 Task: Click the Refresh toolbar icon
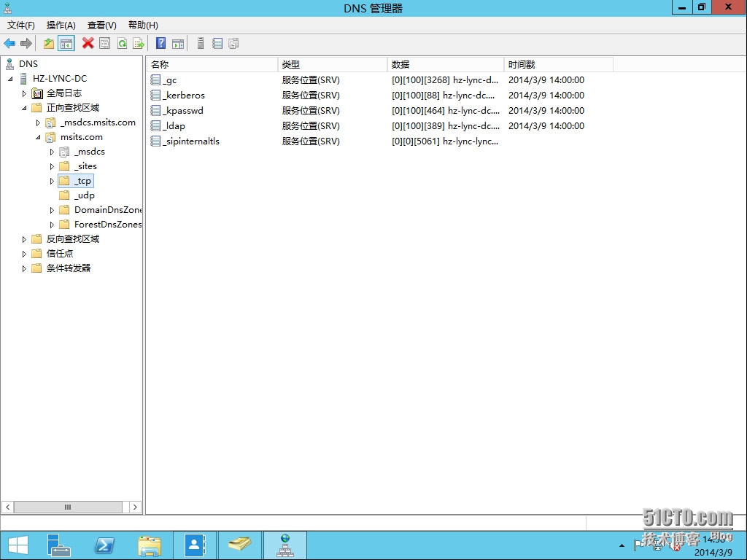click(x=122, y=44)
